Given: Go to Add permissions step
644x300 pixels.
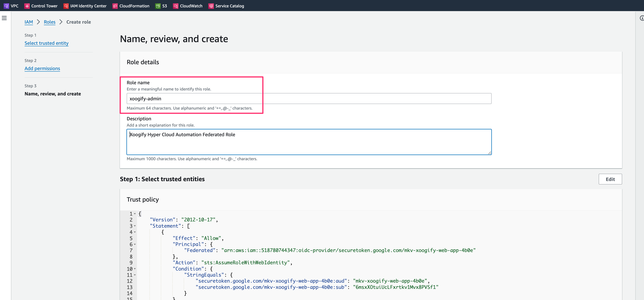Looking at the screenshot, I should click(x=42, y=68).
